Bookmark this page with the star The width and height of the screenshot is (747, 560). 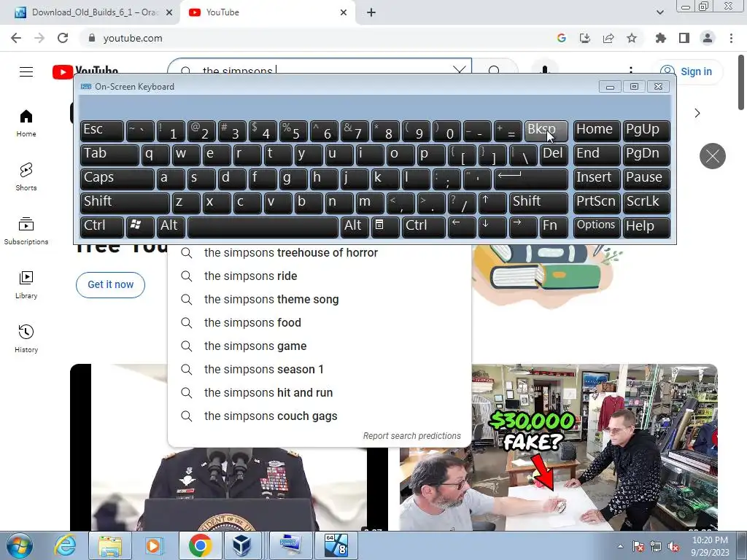[632, 38]
